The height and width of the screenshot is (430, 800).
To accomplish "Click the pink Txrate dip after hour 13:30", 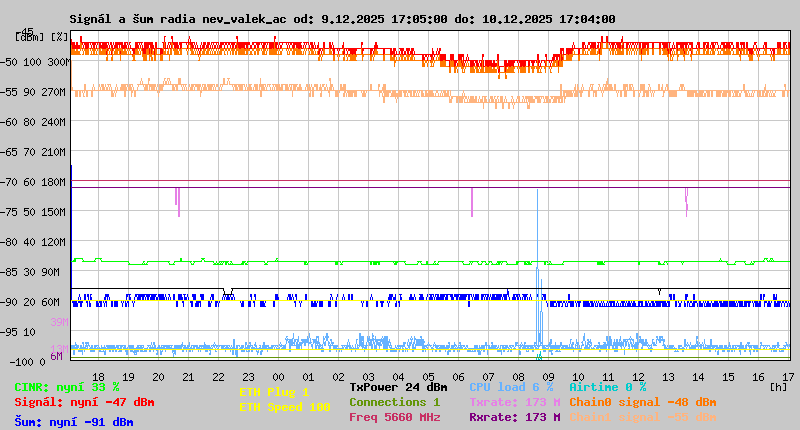I will (686, 202).
